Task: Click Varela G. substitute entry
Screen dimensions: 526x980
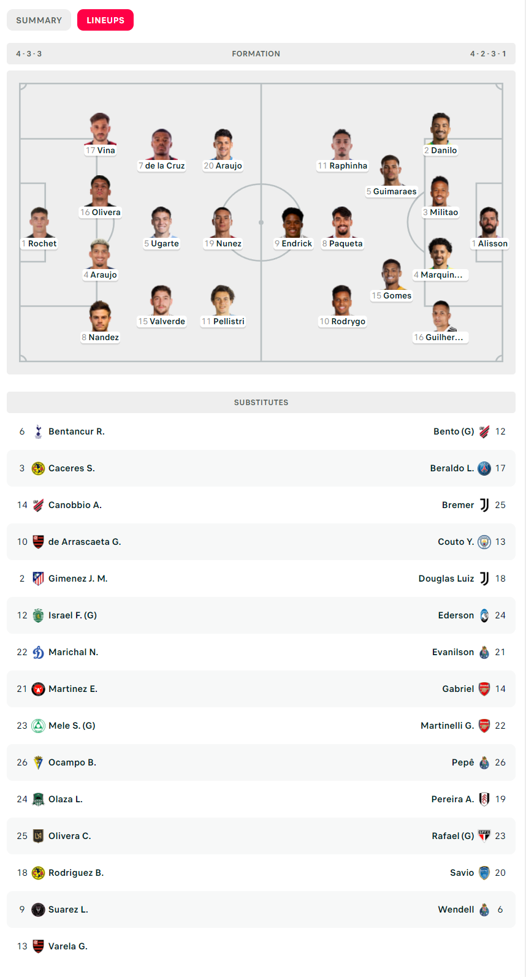Action: click(68, 946)
